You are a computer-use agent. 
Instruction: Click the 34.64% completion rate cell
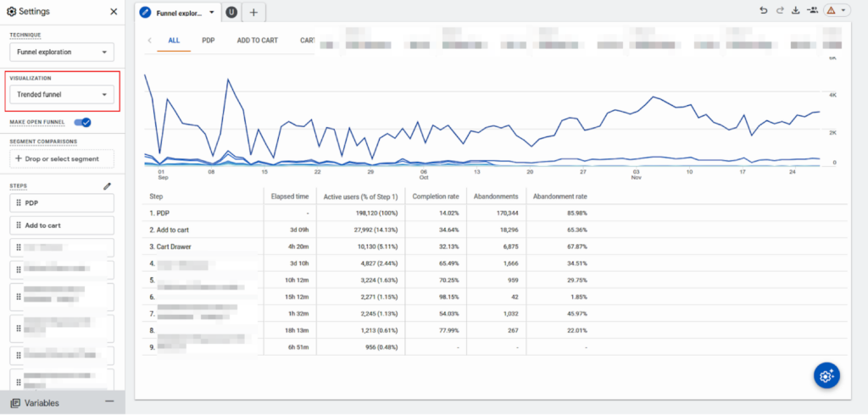[449, 229]
